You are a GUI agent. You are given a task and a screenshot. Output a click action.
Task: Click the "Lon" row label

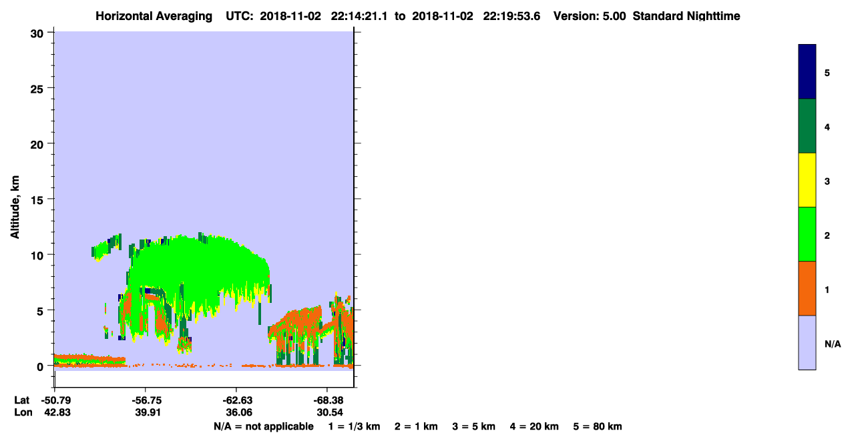(23, 412)
